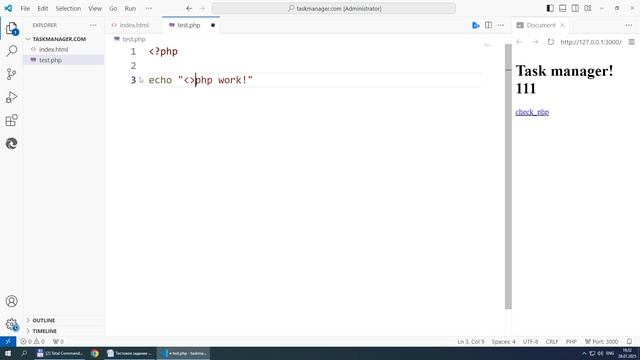Viewport: 640px width, 360px height.
Task: Click the Ln 3, Col 9 status entry
Action: click(471, 341)
